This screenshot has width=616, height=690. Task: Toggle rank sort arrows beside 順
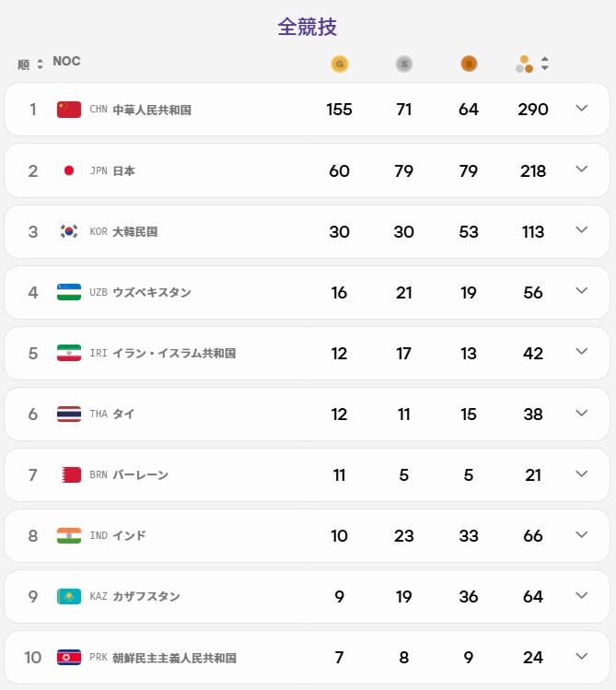(40, 64)
